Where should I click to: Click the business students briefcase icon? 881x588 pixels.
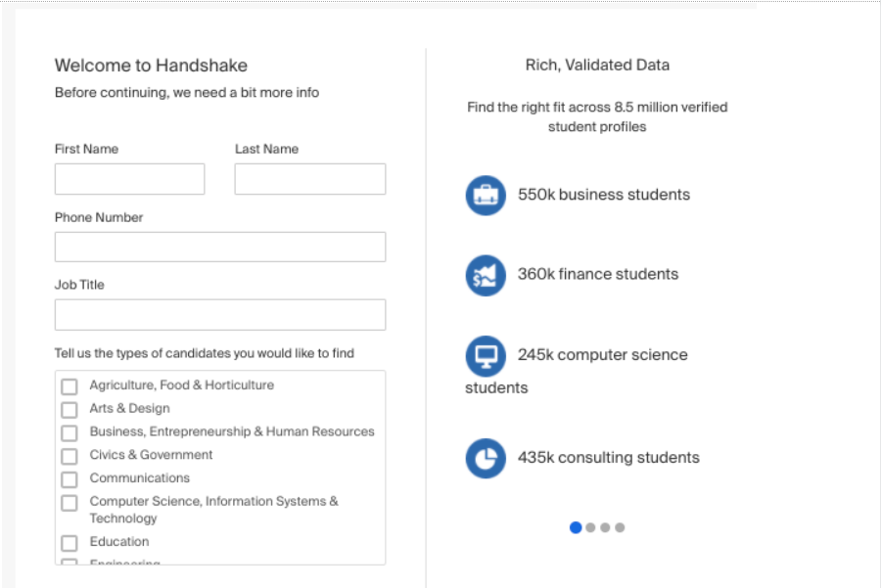click(486, 196)
